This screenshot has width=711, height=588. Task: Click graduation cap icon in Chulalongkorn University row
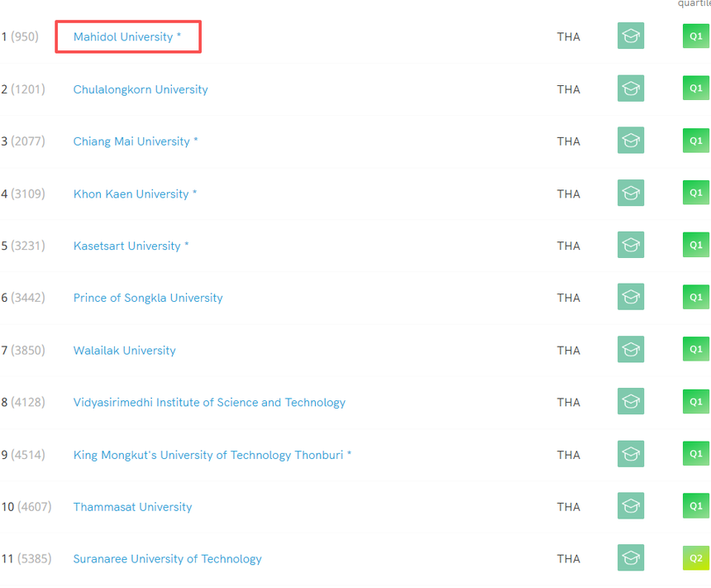point(630,88)
